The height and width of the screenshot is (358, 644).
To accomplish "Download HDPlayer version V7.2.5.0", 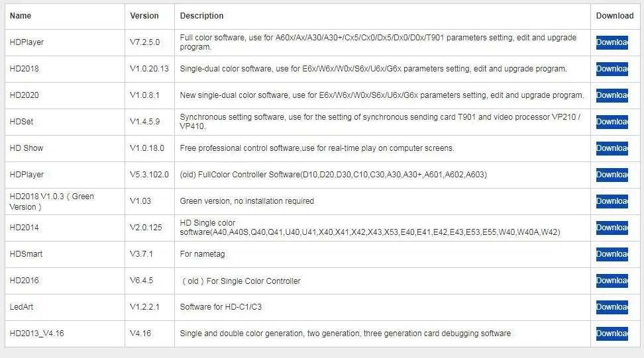I will coord(612,42).
